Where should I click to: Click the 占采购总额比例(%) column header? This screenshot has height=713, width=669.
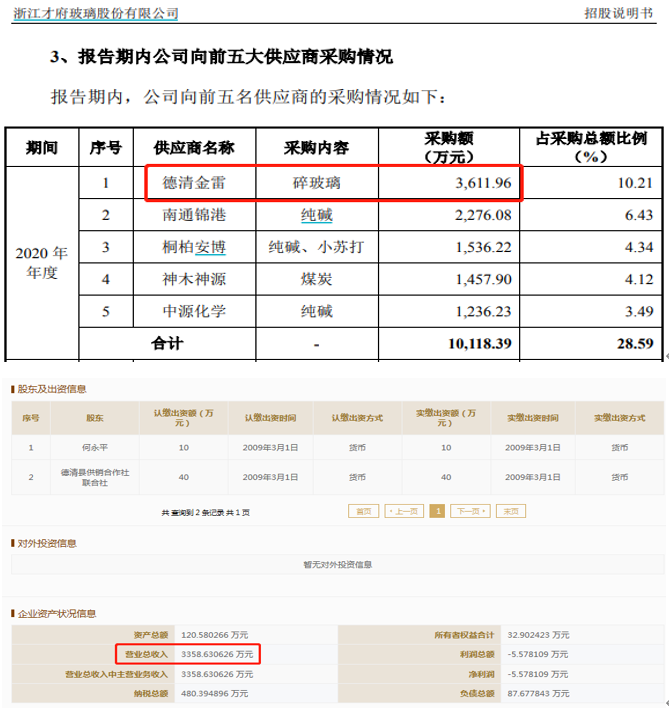[x=591, y=147]
